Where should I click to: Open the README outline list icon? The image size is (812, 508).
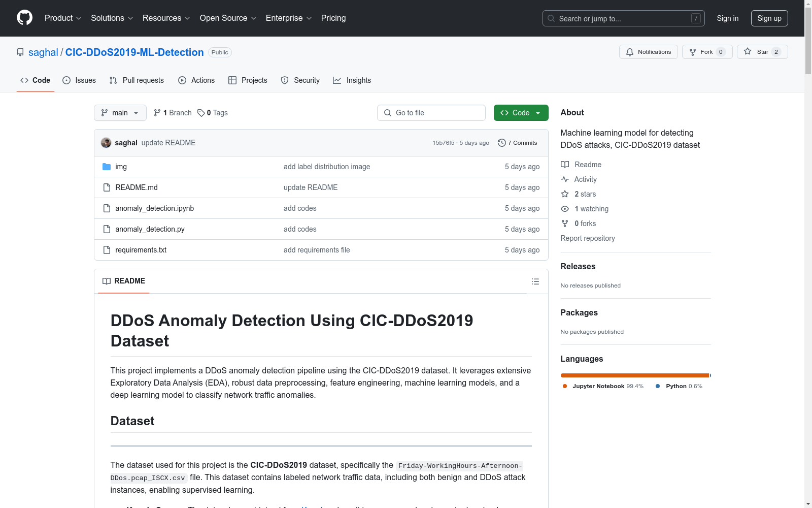click(535, 281)
